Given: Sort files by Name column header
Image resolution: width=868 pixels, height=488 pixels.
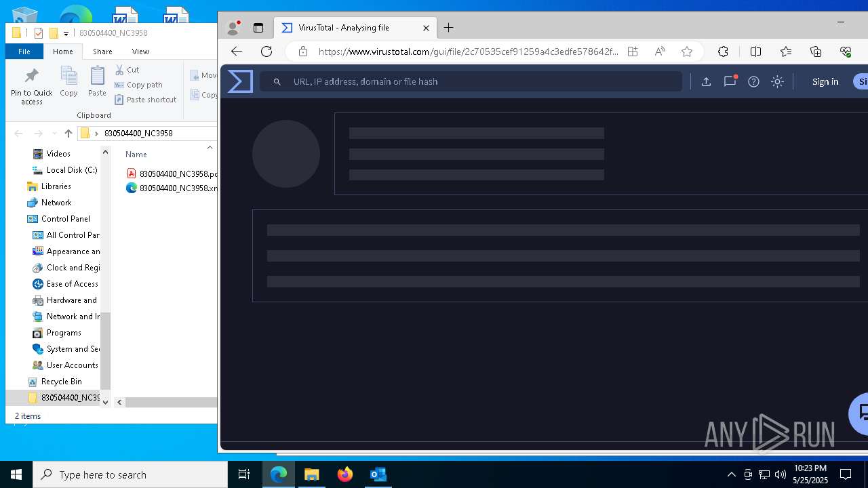Looking at the screenshot, I should click(136, 154).
